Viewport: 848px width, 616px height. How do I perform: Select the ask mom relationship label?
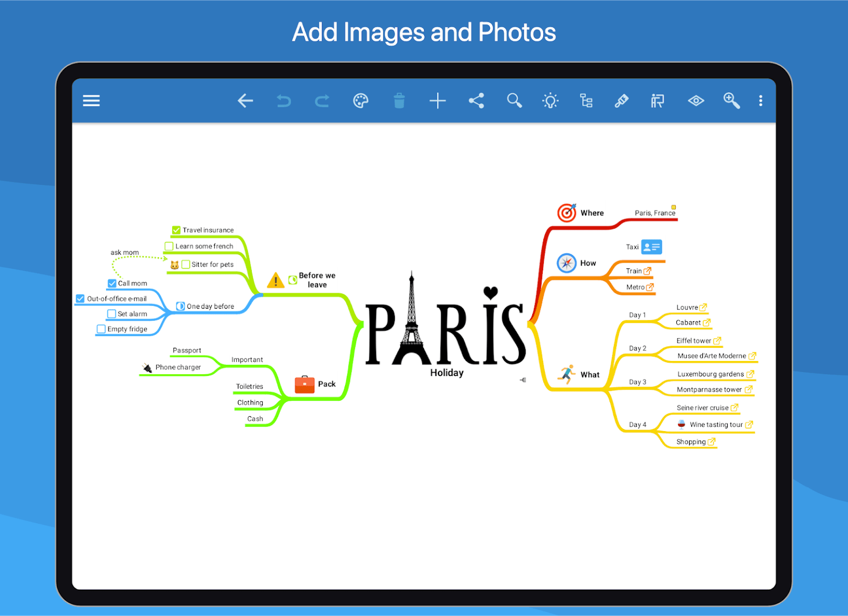(125, 253)
